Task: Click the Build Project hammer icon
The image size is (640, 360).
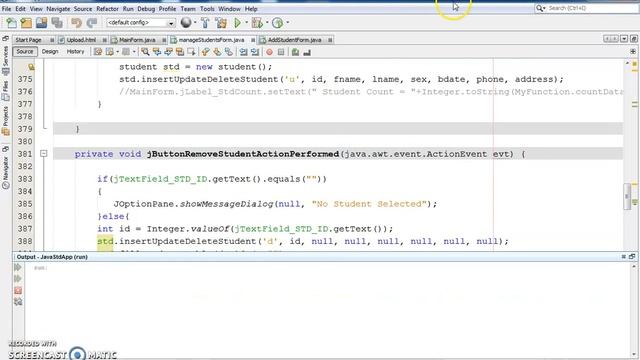Action: coord(205,23)
